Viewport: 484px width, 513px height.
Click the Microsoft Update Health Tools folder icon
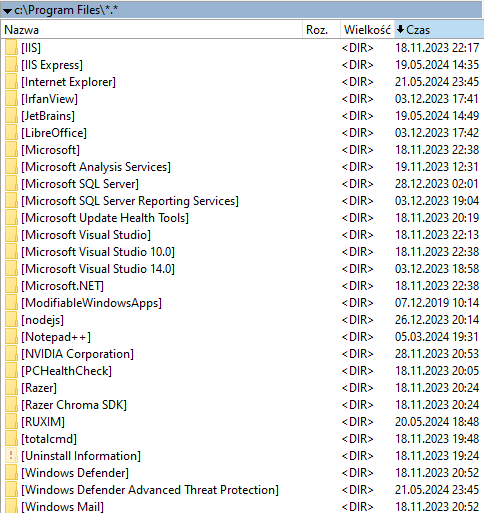pos(11,218)
